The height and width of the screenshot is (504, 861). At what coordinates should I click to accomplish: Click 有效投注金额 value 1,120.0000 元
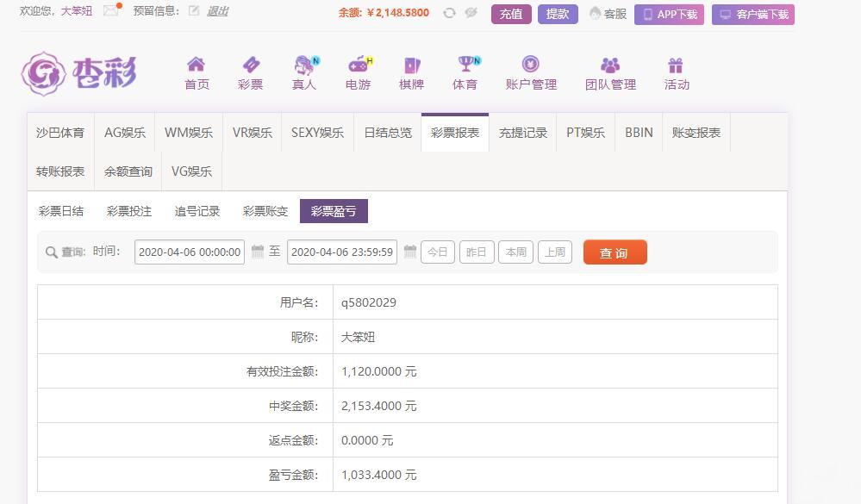(379, 371)
